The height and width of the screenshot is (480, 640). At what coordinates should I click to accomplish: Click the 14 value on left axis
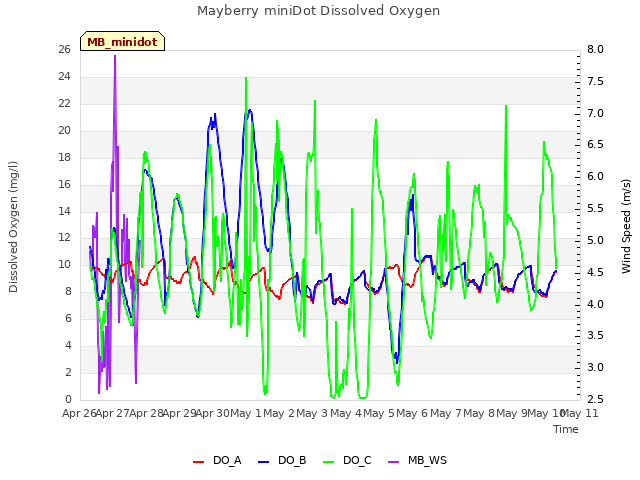click(x=64, y=211)
